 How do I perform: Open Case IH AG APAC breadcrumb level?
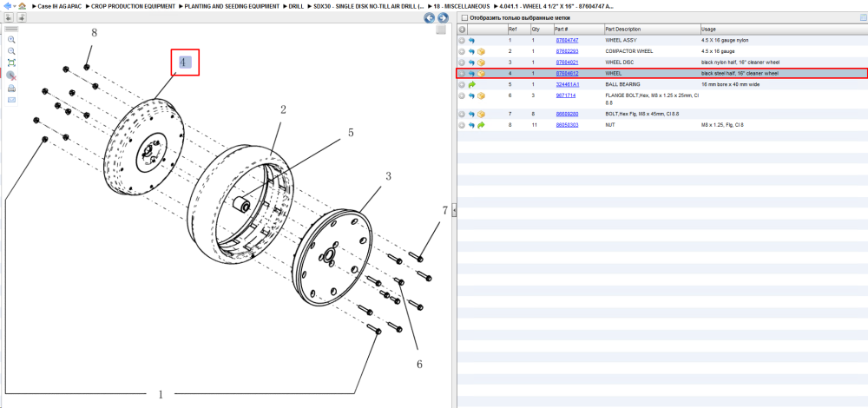(x=60, y=6)
